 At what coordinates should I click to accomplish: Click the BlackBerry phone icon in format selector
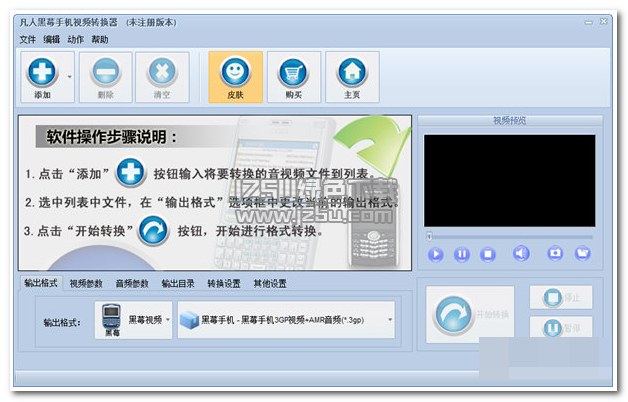[111, 317]
